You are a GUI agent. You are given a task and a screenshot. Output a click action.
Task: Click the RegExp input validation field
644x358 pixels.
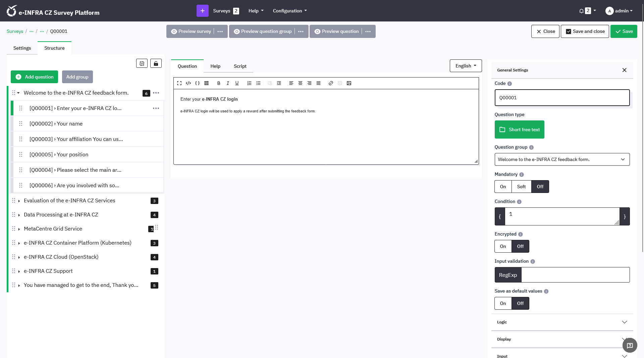576,274
